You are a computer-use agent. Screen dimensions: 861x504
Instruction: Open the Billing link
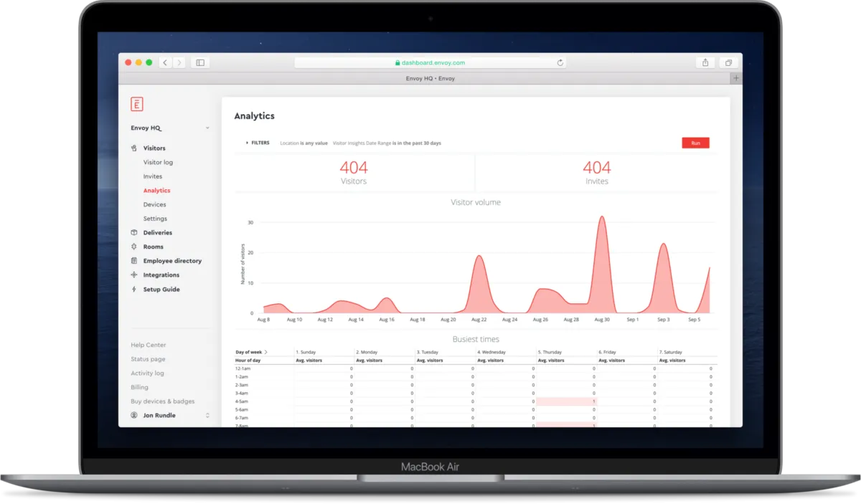point(139,387)
